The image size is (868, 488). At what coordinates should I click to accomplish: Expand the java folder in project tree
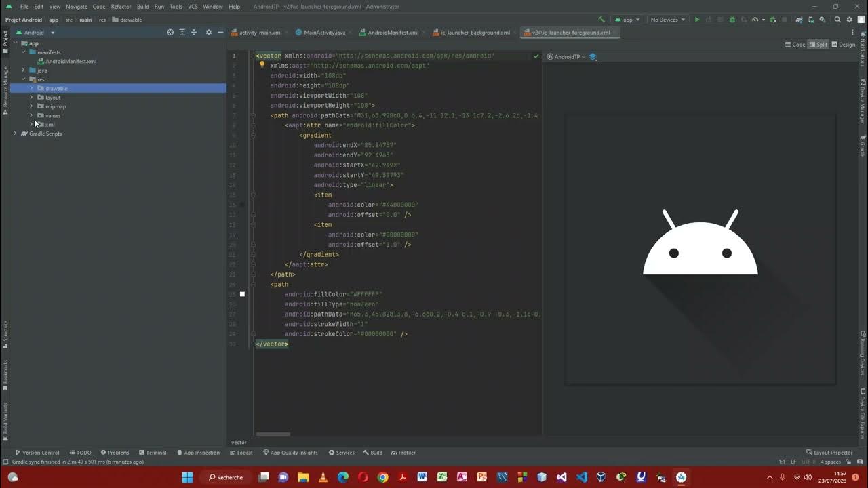point(23,70)
